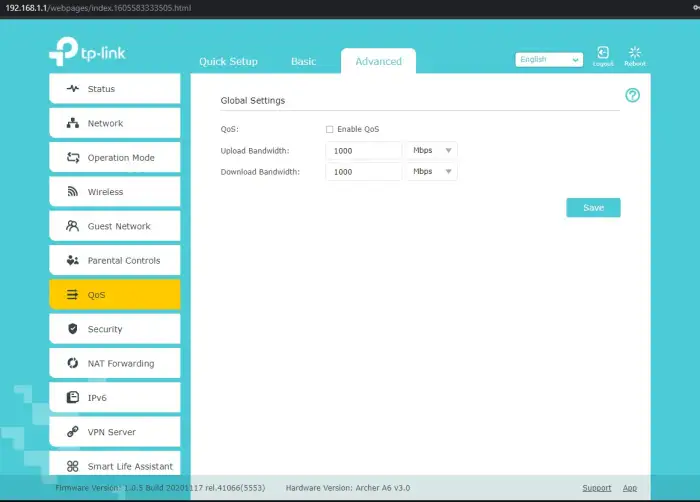Save the QoS settings
The height and width of the screenshot is (502, 700).
point(593,208)
